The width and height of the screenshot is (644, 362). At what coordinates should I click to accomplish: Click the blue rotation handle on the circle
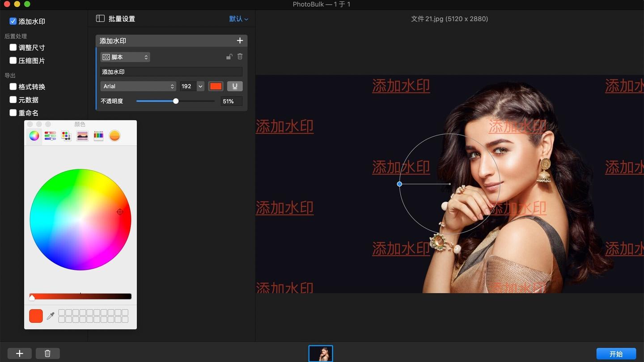point(399,184)
